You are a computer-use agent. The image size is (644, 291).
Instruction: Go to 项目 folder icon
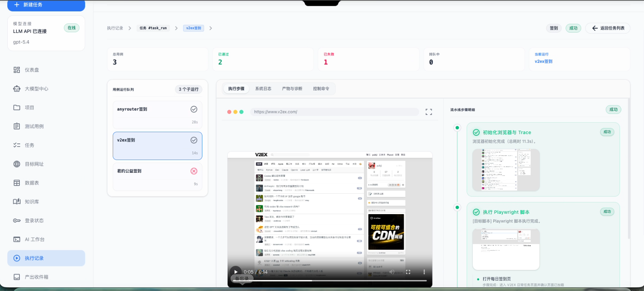click(17, 108)
